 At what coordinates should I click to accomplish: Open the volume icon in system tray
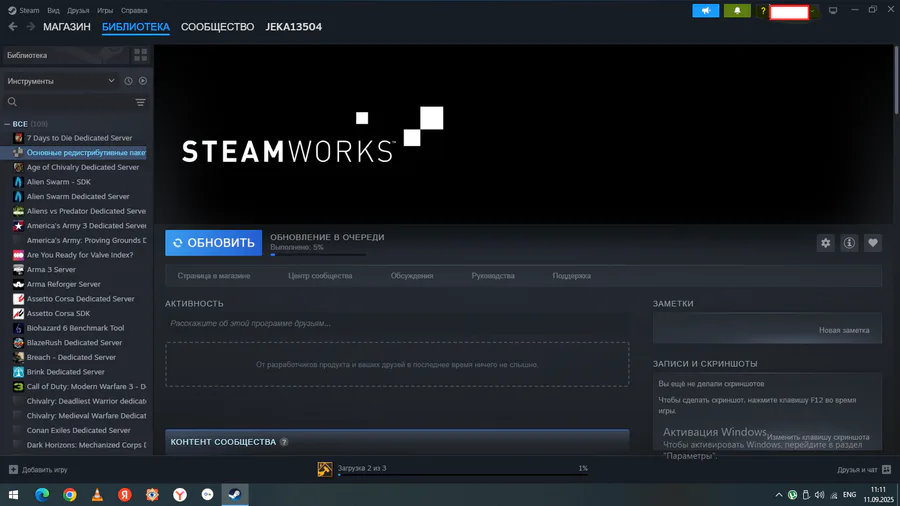click(x=819, y=495)
